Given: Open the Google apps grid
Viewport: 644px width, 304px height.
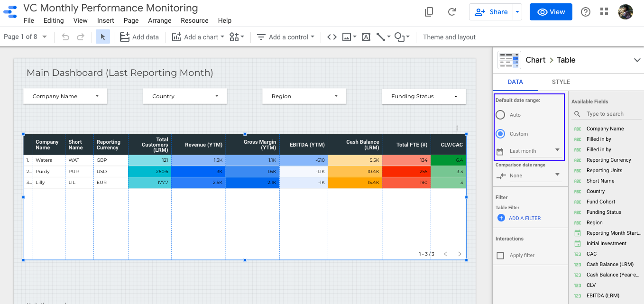Looking at the screenshot, I should click(x=604, y=12).
